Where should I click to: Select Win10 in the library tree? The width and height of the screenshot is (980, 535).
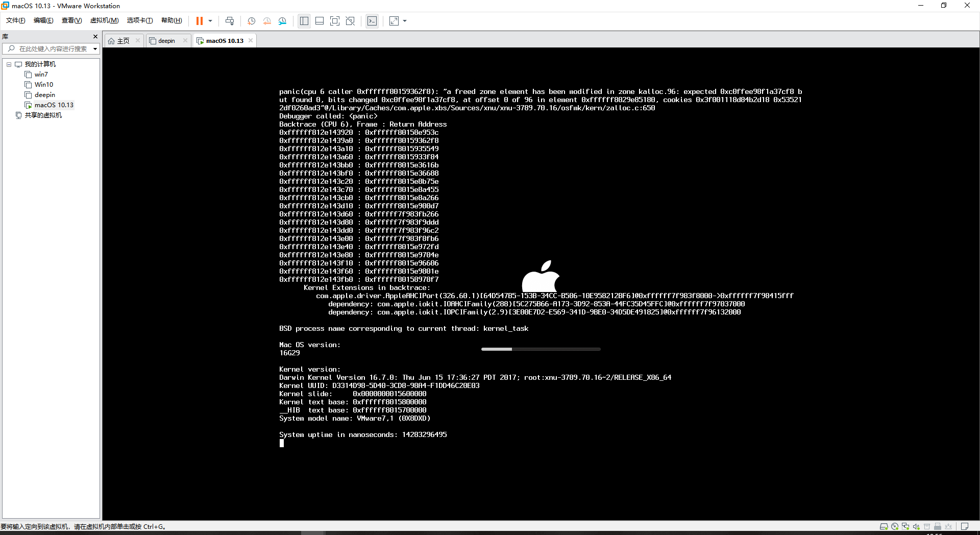44,85
